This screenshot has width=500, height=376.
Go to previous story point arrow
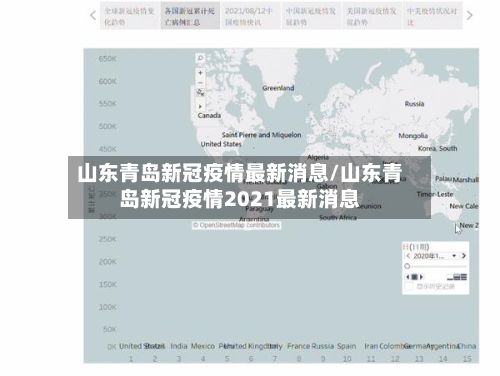coord(93,15)
